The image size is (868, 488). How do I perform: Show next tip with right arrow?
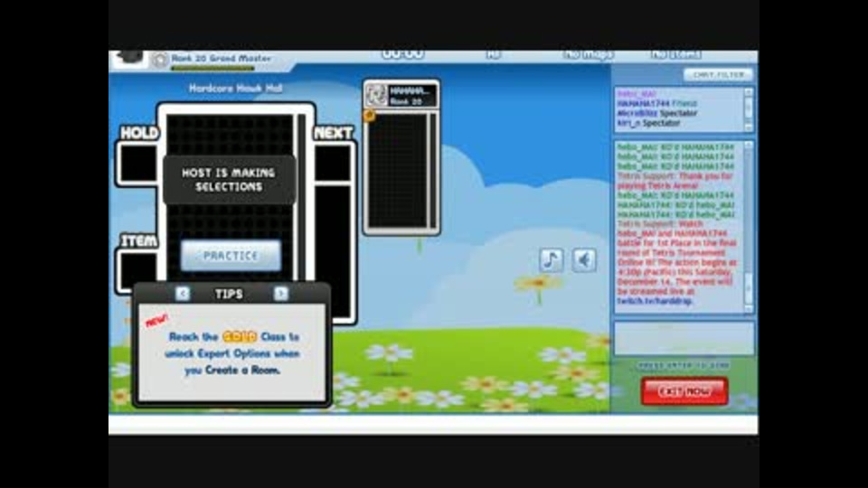click(x=280, y=293)
